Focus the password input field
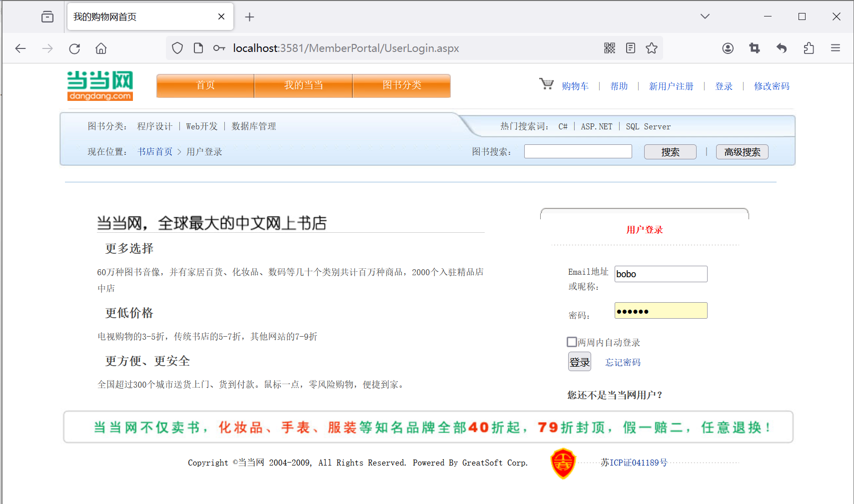This screenshot has width=854, height=504. pyautogui.click(x=661, y=311)
